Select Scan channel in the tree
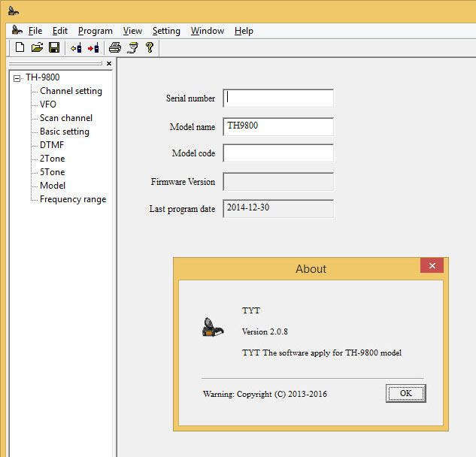This screenshot has height=457, width=476. [66, 118]
